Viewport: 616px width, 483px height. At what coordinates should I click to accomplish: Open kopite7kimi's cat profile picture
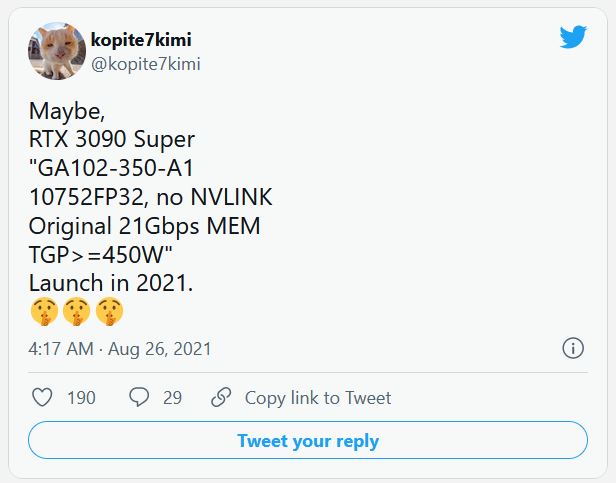point(57,51)
